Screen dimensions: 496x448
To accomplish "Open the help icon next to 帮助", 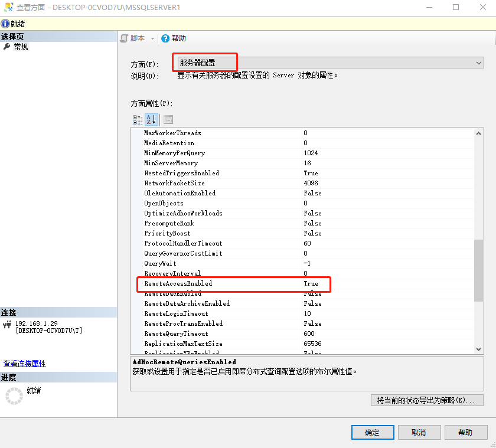I will point(165,38).
